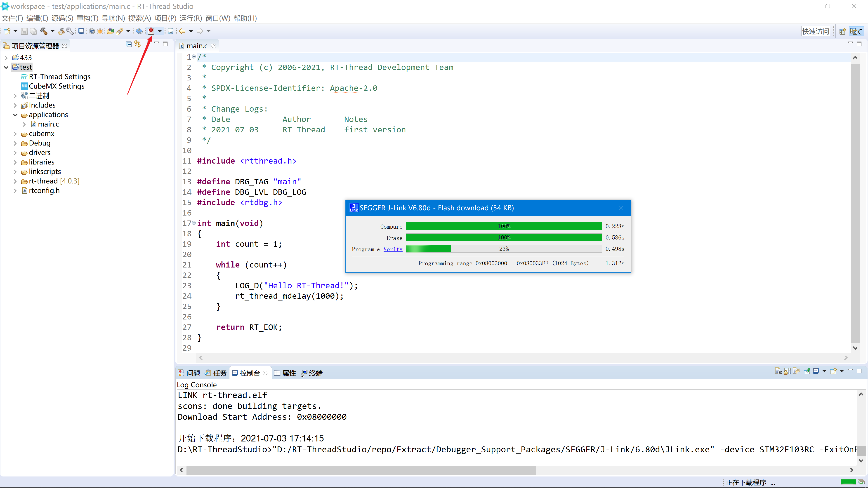The image size is (868, 488).
Task: Open the 项目(P) menu
Action: (x=165, y=18)
